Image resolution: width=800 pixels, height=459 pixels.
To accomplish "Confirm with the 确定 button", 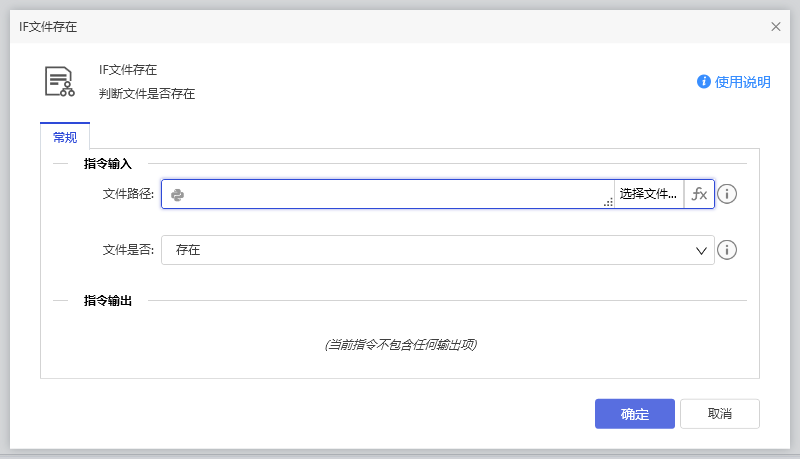I will [x=634, y=414].
